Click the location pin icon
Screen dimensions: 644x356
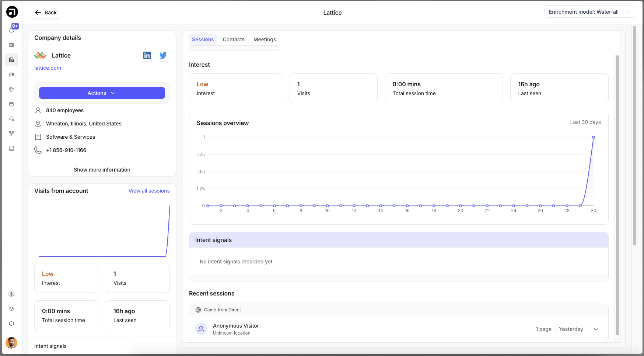click(38, 124)
